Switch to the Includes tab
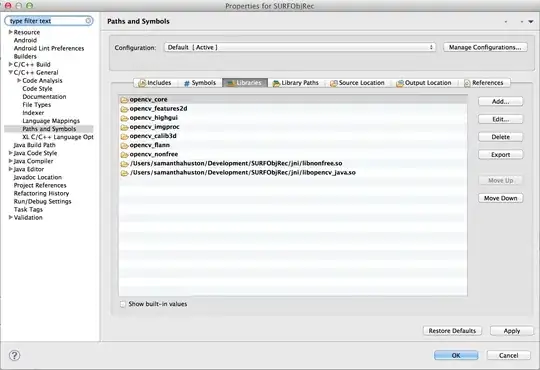This screenshot has height=370, width=540. click(155, 83)
